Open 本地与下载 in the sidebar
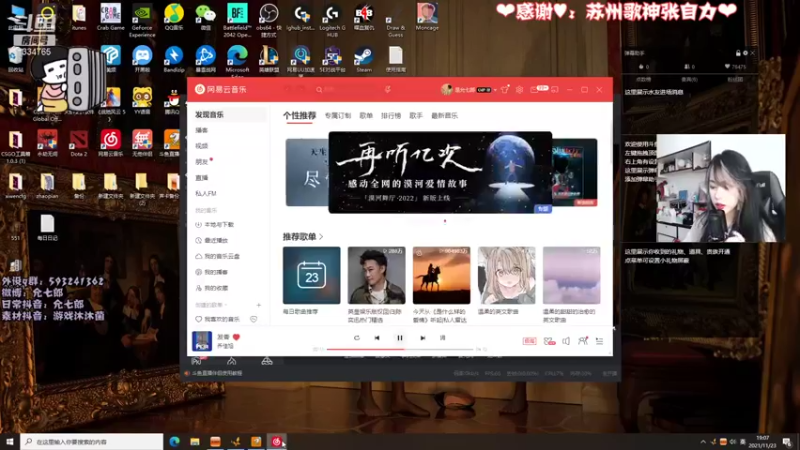The image size is (800, 450). 215,224
